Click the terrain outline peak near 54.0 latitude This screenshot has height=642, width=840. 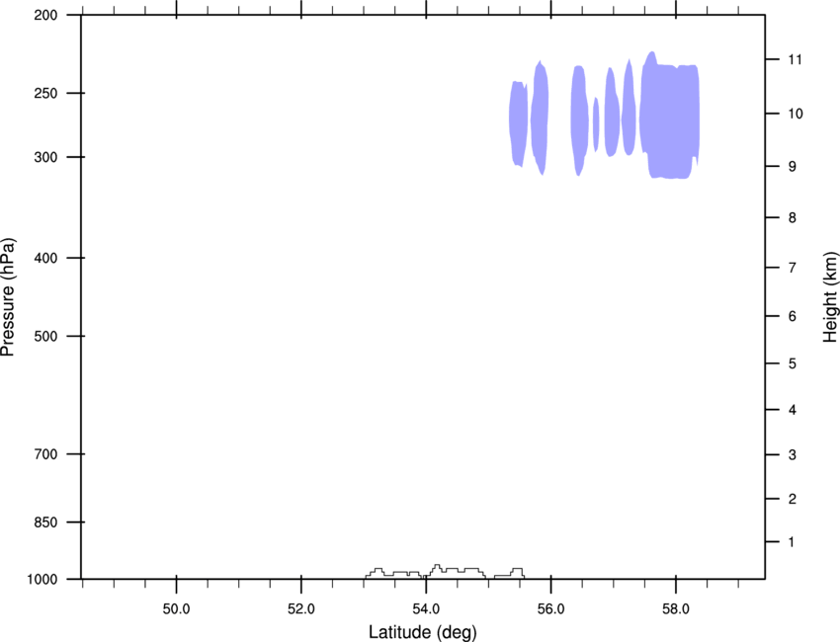click(437, 567)
